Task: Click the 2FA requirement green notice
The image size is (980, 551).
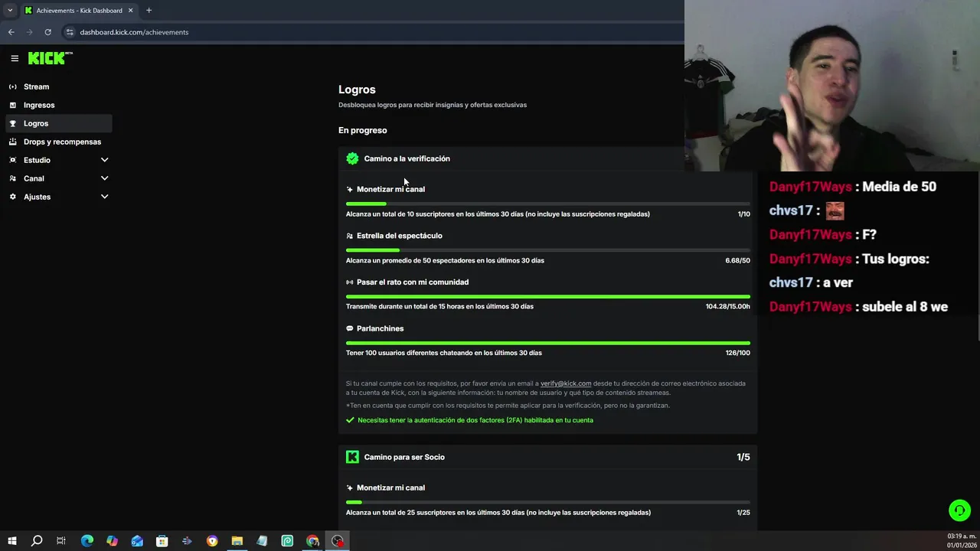Action: coord(469,420)
